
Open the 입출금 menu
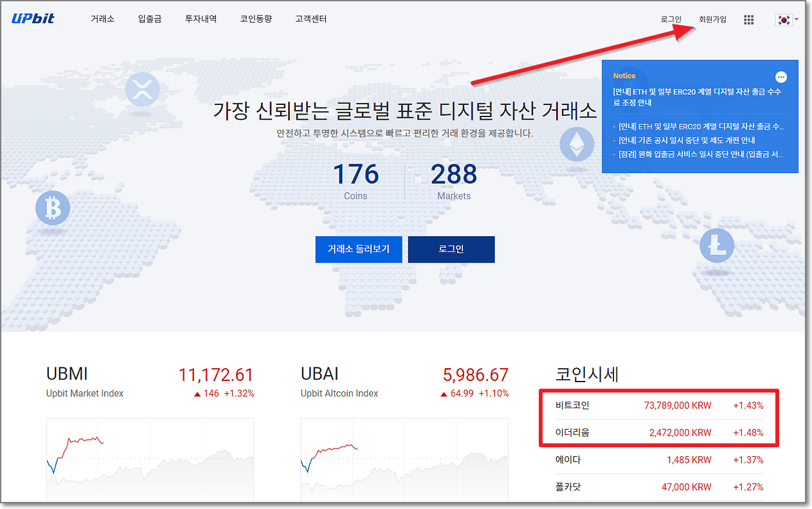point(150,19)
